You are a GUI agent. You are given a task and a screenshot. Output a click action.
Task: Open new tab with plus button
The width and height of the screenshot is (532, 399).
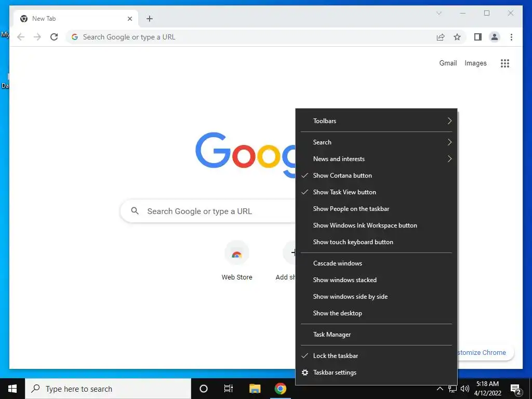tap(150, 19)
